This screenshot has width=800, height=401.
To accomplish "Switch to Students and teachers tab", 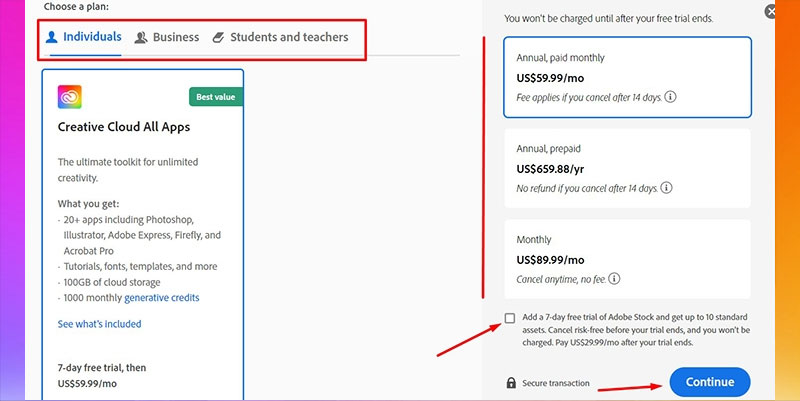I will point(289,38).
